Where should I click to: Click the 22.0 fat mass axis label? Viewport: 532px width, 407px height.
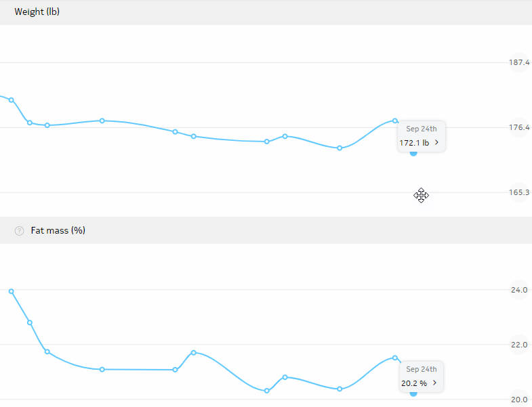519,345
